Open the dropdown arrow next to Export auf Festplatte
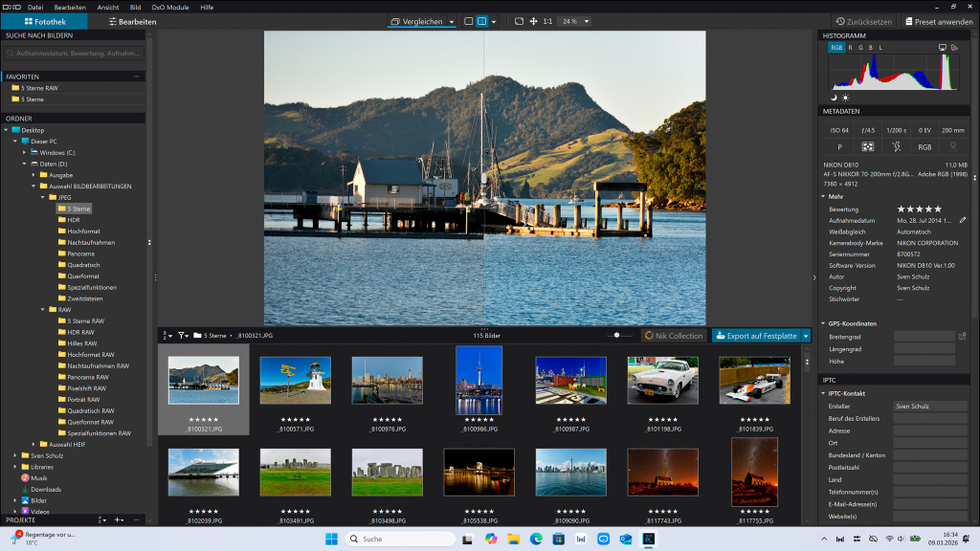Screen dimensions: 980x551 click(x=803, y=336)
